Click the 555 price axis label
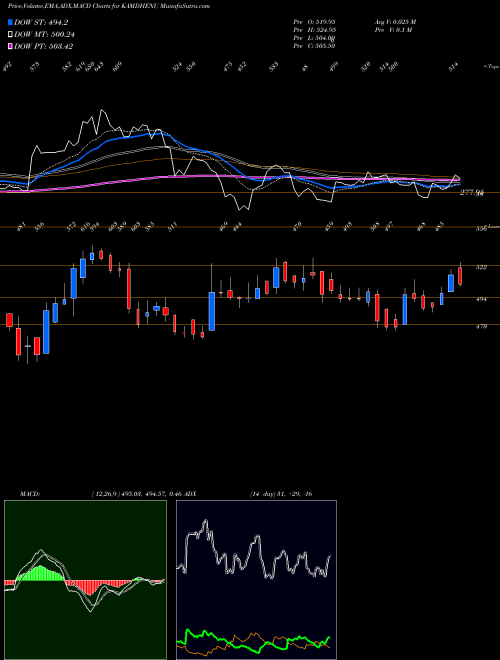This screenshot has width=500, height=660. [x=481, y=229]
